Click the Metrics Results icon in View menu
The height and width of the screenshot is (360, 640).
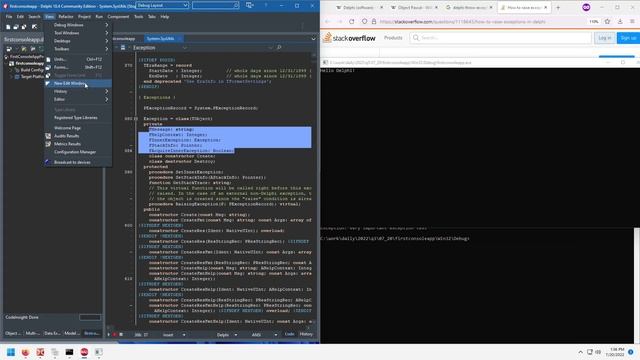point(48,144)
